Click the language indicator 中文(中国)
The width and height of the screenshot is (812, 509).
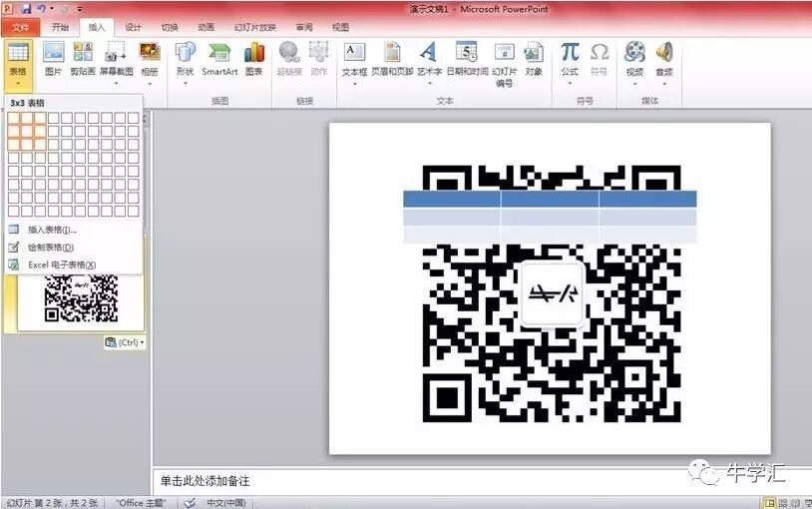point(226,503)
